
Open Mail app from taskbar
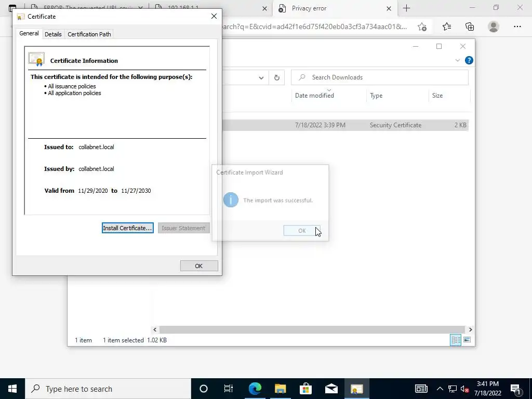click(331, 389)
